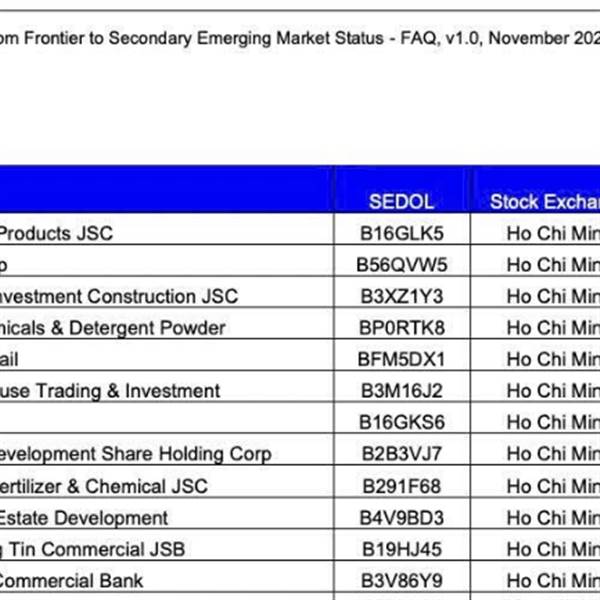Click the Fertilizer & Chemical JSC name

(104, 486)
